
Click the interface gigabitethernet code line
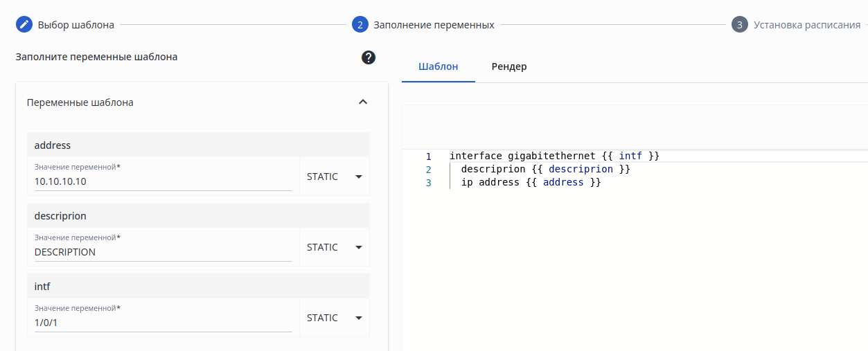pos(554,156)
